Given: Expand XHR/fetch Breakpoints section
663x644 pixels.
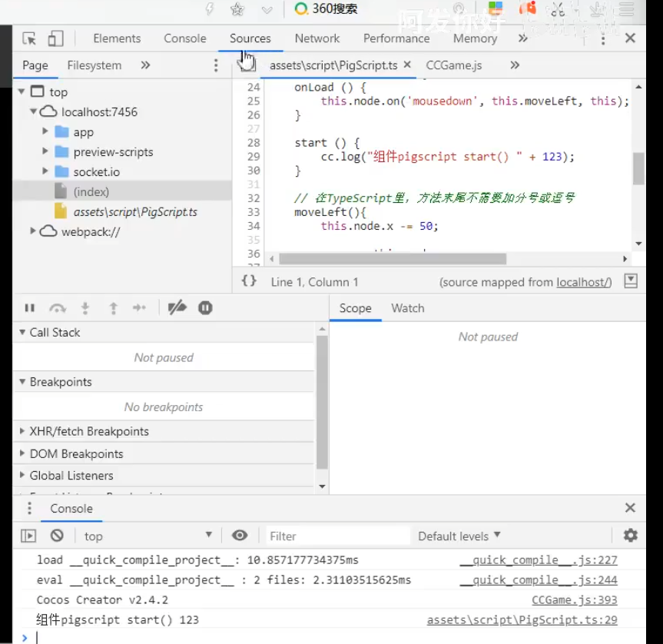Looking at the screenshot, I should click(22, 431).
